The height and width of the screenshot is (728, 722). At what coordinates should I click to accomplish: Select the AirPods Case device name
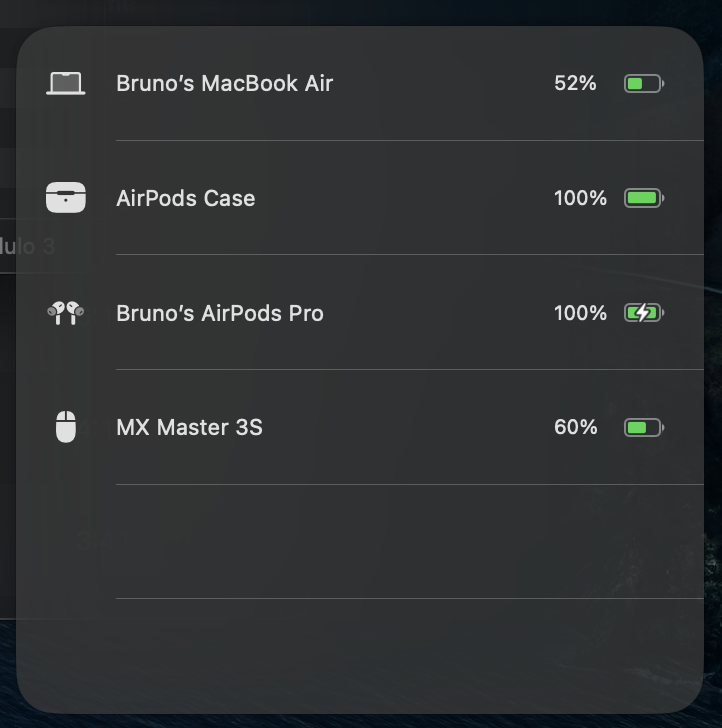coord(185,198)
